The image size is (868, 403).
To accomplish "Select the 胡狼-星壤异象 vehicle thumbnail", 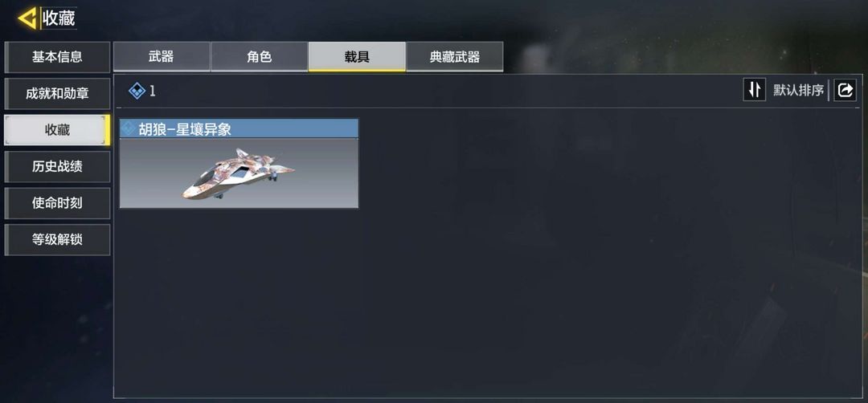I will [x=240, y=173].
